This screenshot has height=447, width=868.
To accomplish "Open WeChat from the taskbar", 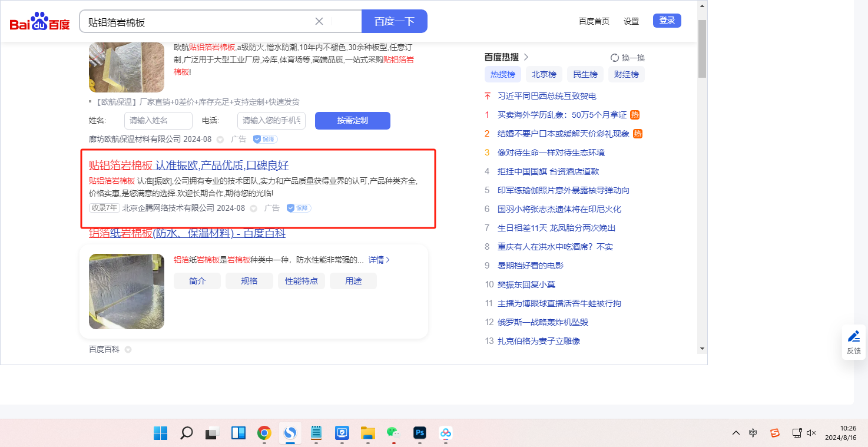I will (393, 433).
